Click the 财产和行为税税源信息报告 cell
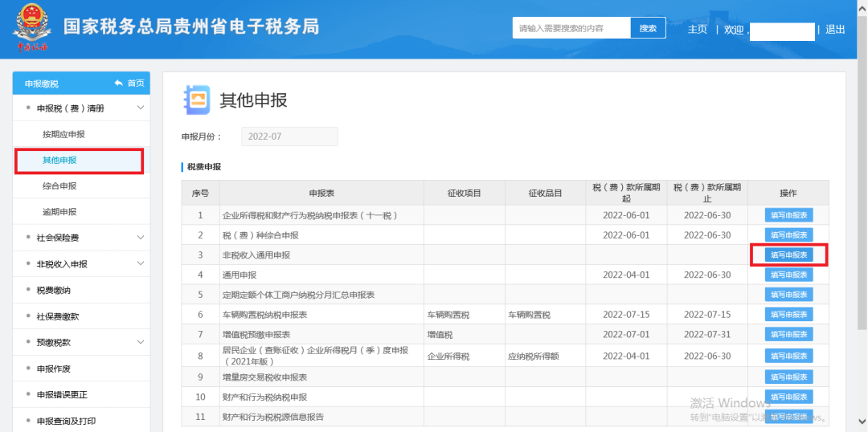The width and height of the screenshot is (868, 432). (x=321, y=417)
